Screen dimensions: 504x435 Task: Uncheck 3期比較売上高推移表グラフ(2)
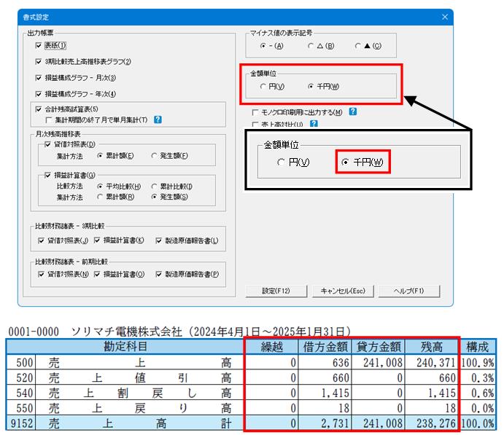[39, 61]
